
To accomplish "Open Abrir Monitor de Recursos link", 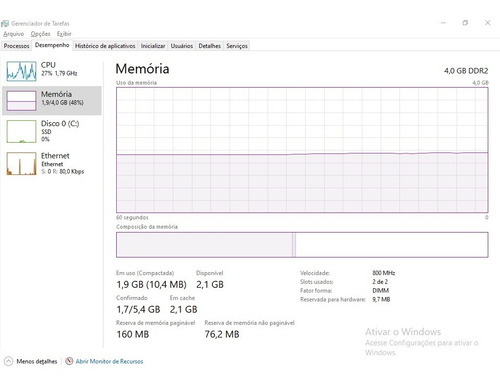I will click(109, 361).
